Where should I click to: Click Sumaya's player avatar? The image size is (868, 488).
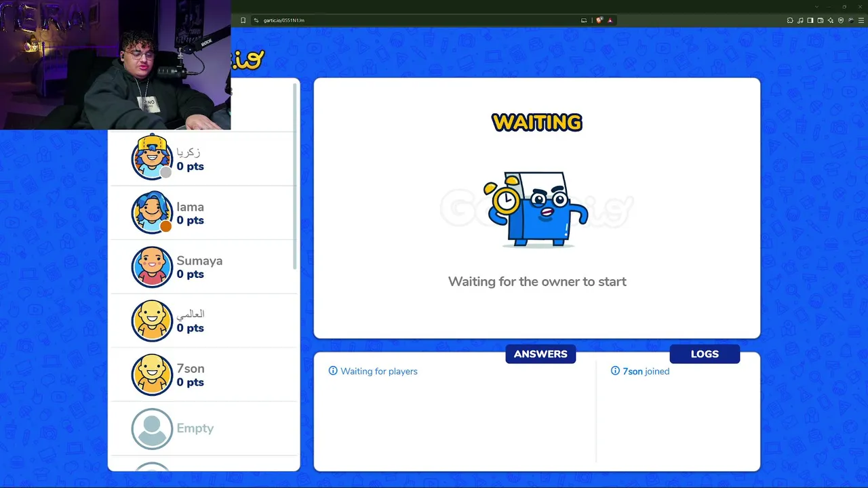(152, 267)
